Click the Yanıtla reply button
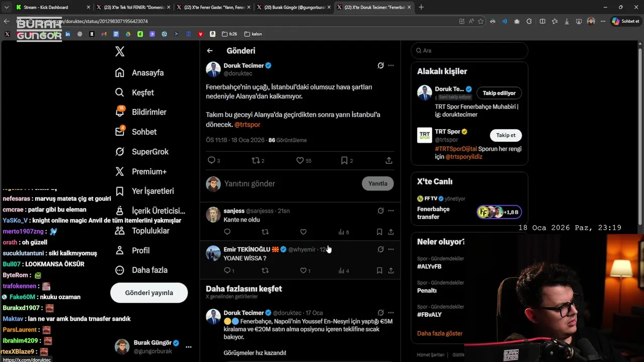The image size is (644, 362). pos(378,184)
